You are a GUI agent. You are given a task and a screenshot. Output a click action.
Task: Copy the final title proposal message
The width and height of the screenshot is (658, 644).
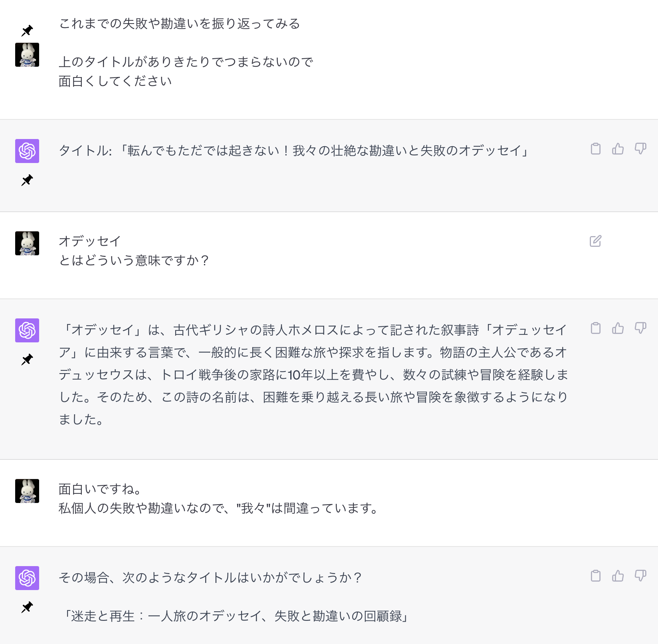click(x=597, y=576)
